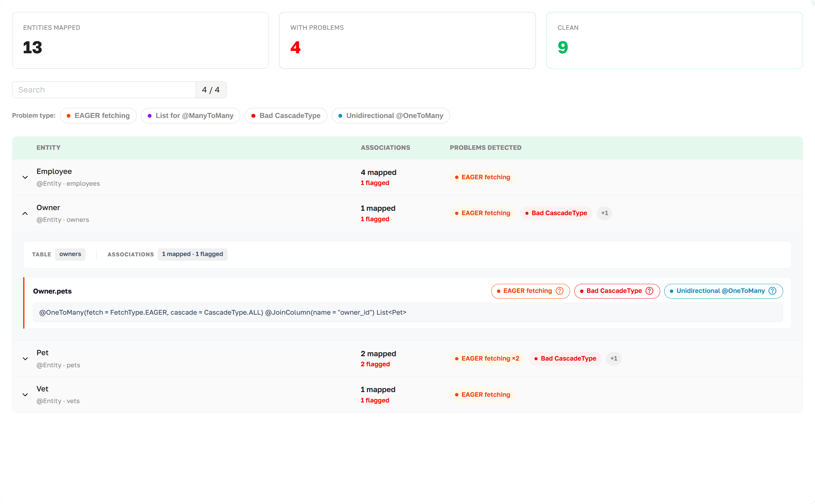Click EAGER fetching badge in Owner row
The image size is (815, 504).
pyautogui.click(x=483, y=213)
